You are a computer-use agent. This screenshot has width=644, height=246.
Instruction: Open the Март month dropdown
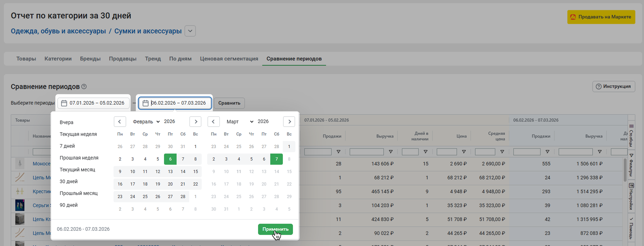click(x=239, y=121)
